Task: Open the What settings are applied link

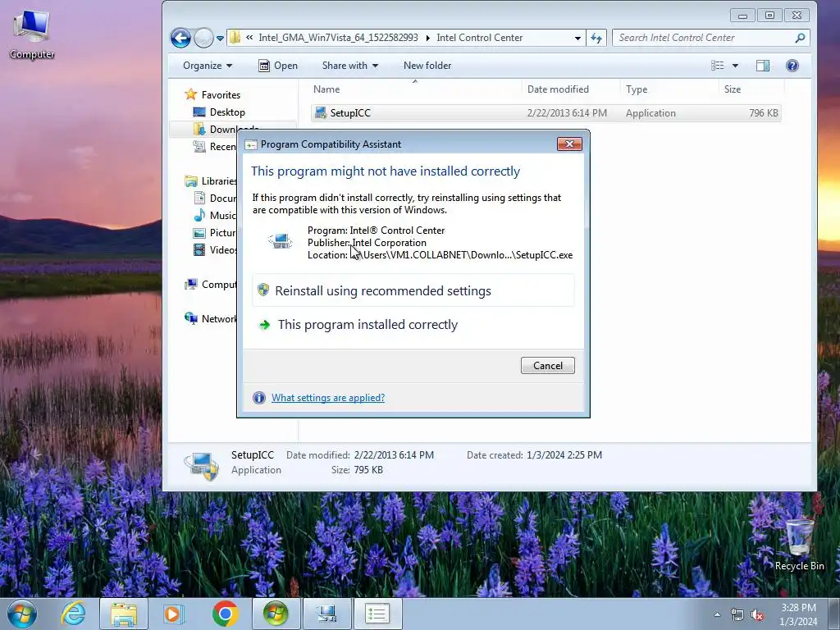Action: point(328,398)
